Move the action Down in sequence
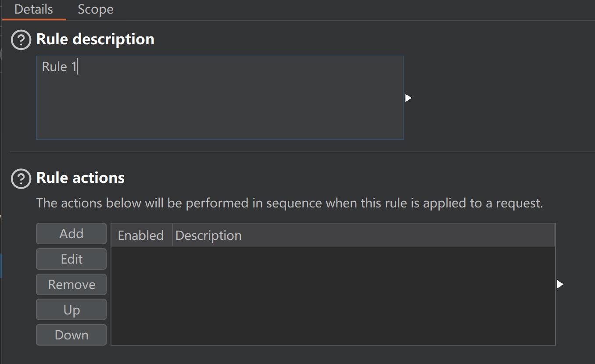Image resolution: width=595 pixels, height=364 pixels. pyautogui.click(x=71, y=335)
